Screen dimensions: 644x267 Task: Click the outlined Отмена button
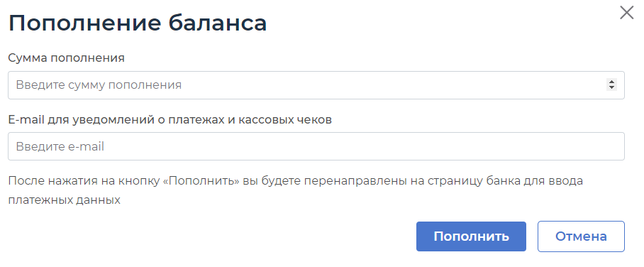581,236
